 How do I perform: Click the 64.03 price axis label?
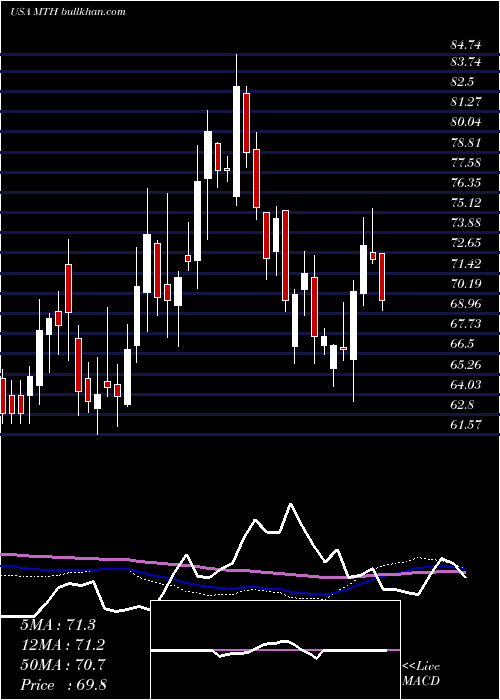pyautogui.click(x=466, y=384)
